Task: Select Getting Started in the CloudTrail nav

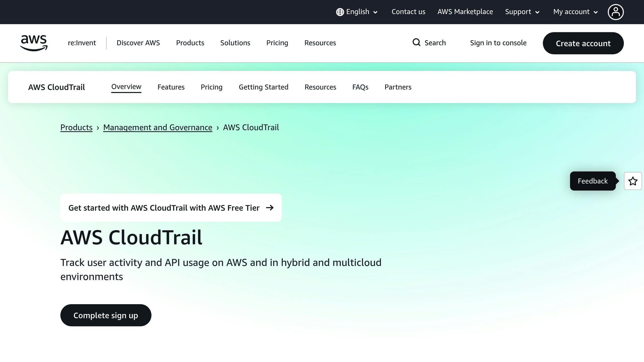Action: click(264, 87)
